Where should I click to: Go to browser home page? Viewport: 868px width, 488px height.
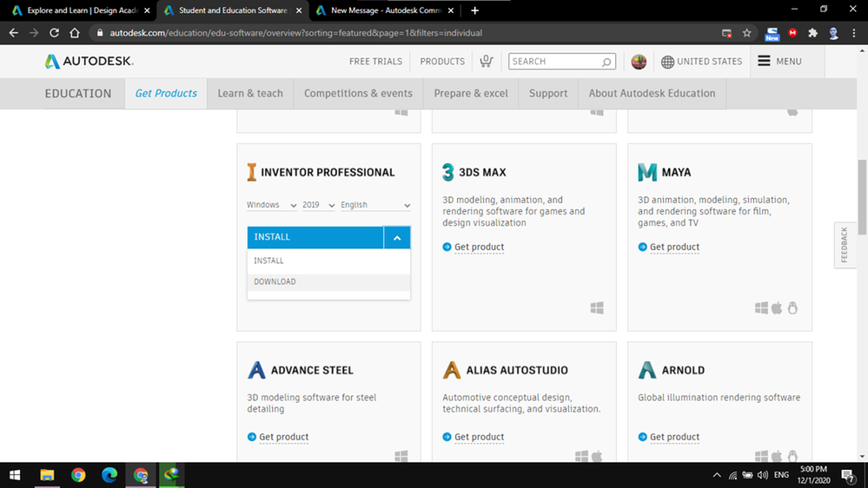click(x=74, y=33)
